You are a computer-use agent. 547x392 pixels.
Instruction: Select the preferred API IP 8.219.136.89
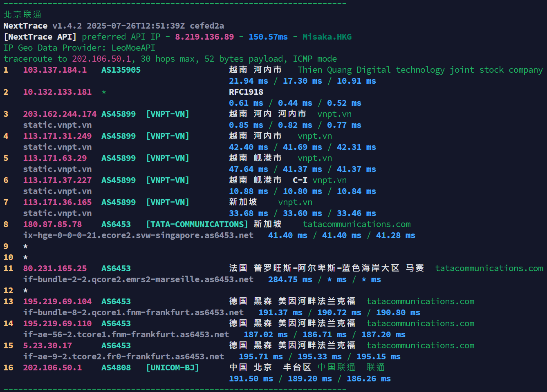point(204,37)
